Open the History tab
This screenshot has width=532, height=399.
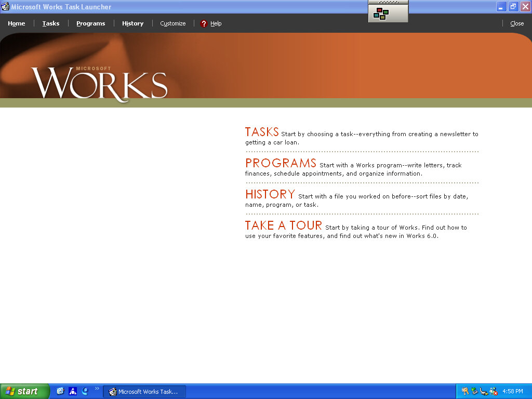(132, 23)
